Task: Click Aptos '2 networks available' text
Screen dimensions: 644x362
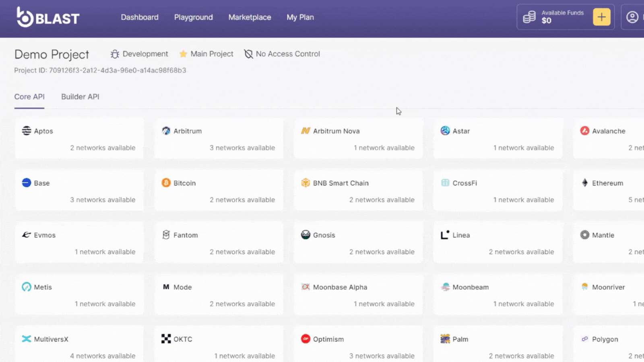Action: pyautogui.click(x=103, y=148)
